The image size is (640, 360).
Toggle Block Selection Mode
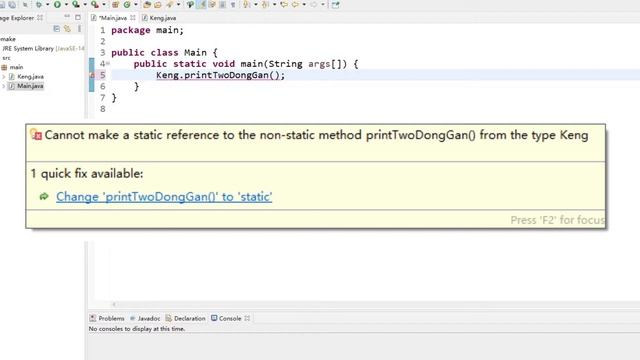[222, 4]
